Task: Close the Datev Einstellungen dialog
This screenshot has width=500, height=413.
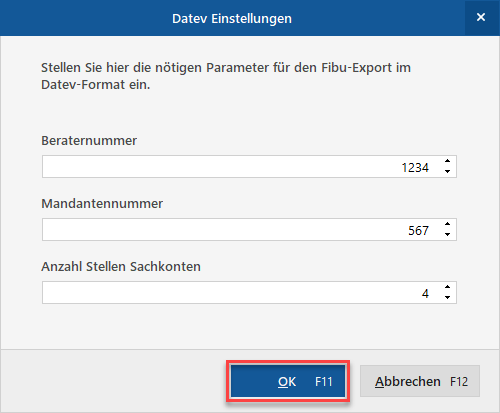Action: click(x=481, y=17)
